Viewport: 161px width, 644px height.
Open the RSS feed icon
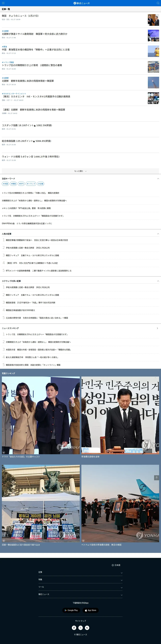point(87,627)
